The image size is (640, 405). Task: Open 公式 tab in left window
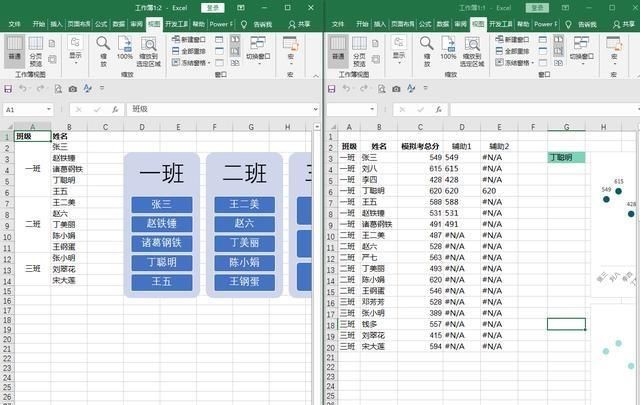[x=101, y=24]
